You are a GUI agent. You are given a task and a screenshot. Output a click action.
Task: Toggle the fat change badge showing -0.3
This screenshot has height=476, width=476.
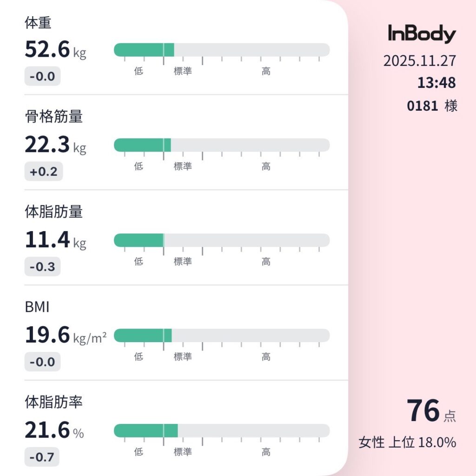(x=42, y=267)
